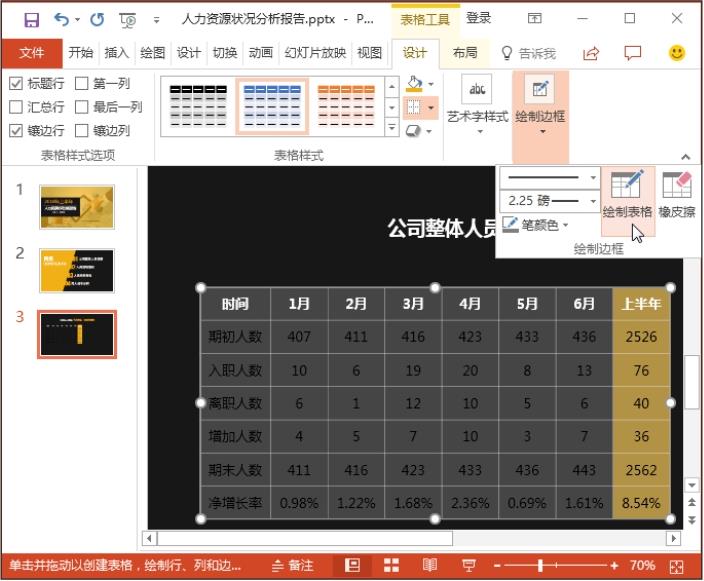704x581 pixels.
Task: Click the 备注 (Notes) button
Action: coord(291,565)
